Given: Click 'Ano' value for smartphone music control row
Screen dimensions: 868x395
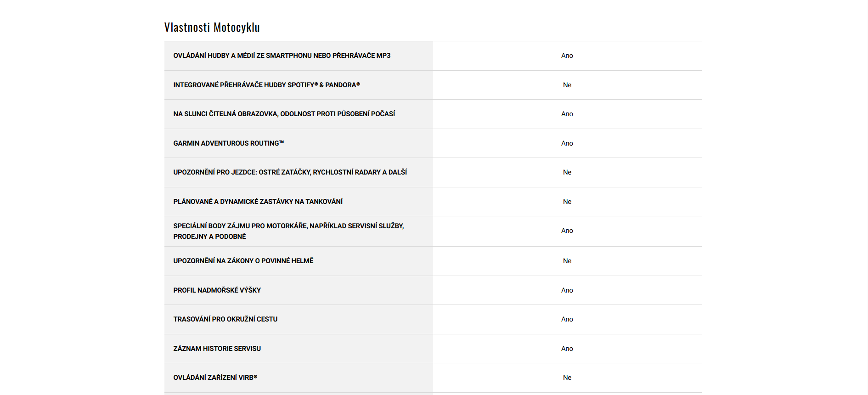Looking at the screenshot, I should [x=567, y=56].
